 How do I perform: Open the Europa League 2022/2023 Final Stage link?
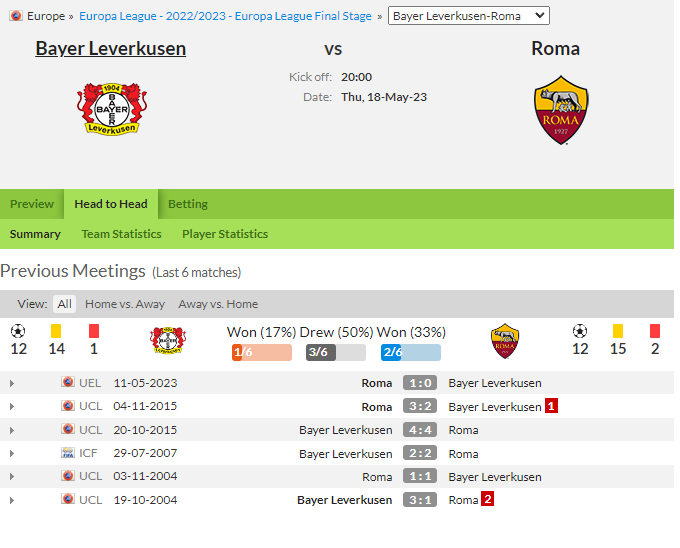pos(225,16)
